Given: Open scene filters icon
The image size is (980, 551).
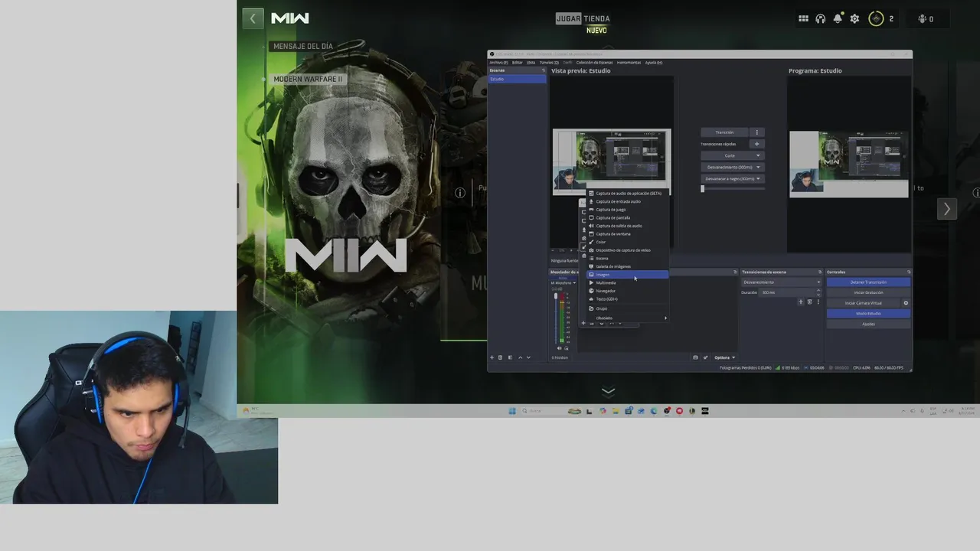Looking at the screenshot, I should [x=509, y=357].
